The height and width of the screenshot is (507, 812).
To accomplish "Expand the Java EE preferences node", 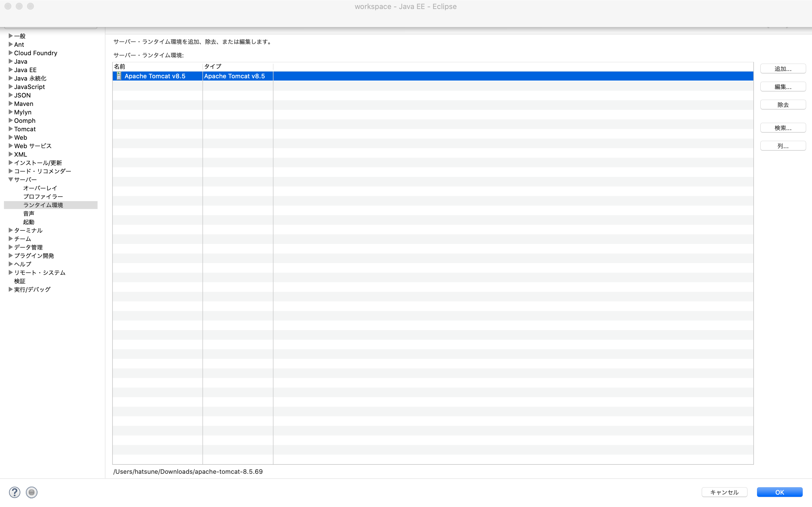I will pos(10,70).
